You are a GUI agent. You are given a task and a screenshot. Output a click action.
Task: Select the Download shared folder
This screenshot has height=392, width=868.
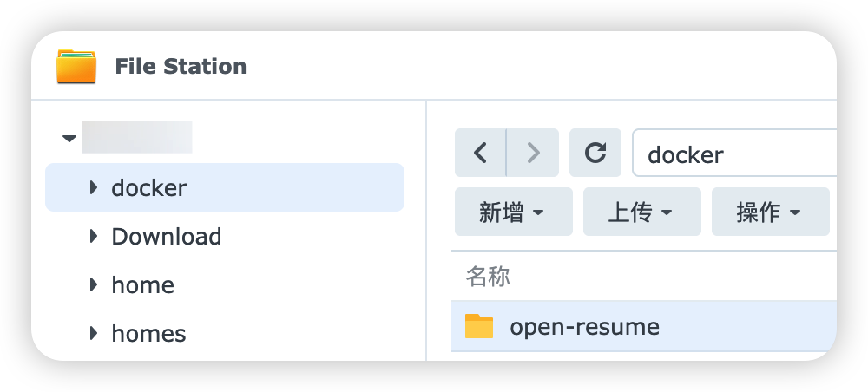(167, 237)
